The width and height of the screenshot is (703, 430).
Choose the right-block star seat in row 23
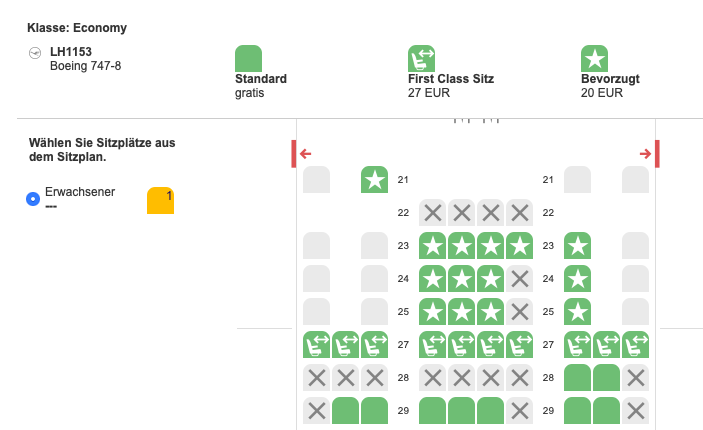click(x=578, y=246)
